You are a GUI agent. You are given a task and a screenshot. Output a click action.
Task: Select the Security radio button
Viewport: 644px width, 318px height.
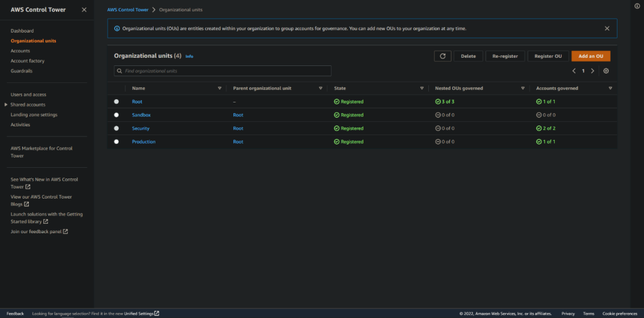(x=116, y=128)
